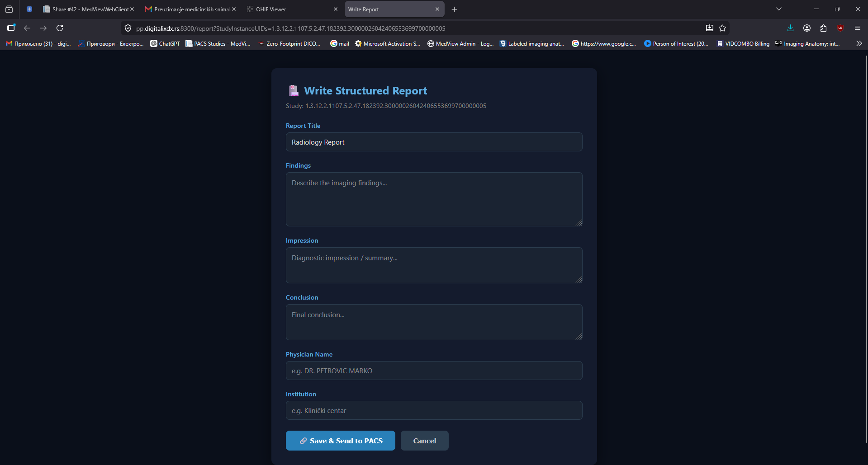868x465 pixels.
Task: Click the pinned tab icon
Action: point(29,9)
